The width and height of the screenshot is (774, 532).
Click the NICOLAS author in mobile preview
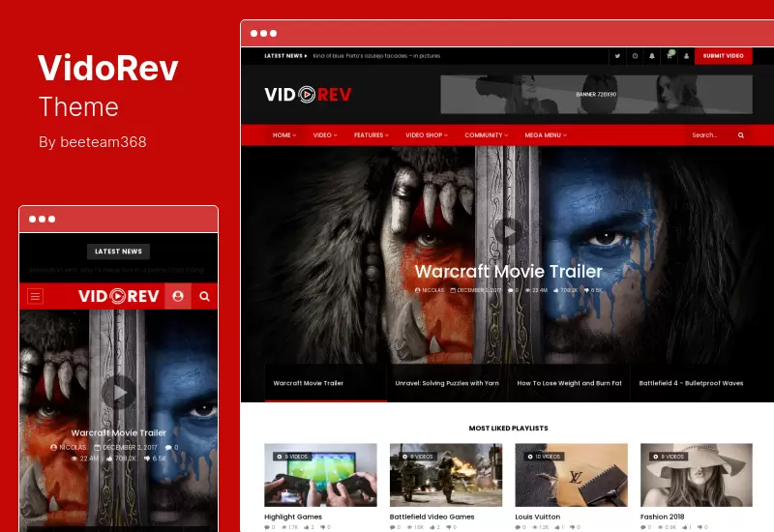coord(68,447)
